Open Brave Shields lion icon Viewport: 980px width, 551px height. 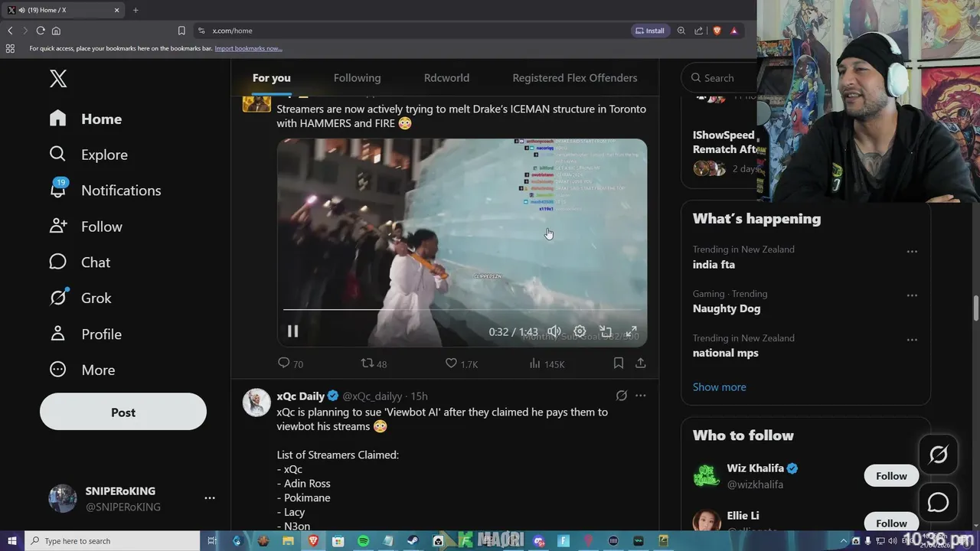tap(717, 31)
